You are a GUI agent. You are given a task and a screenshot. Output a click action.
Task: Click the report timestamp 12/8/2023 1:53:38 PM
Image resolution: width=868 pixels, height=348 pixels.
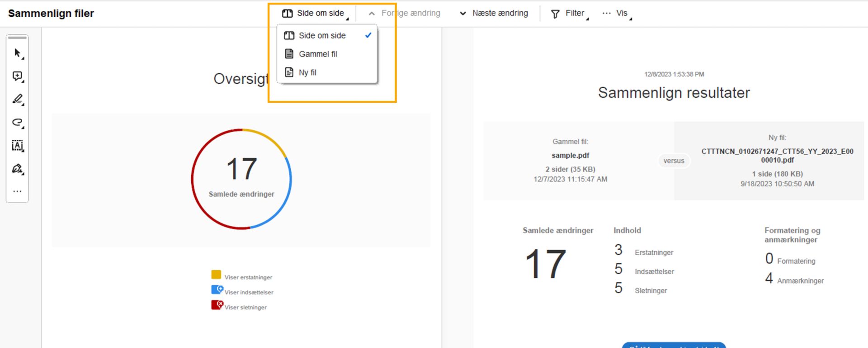coord(674,74)
